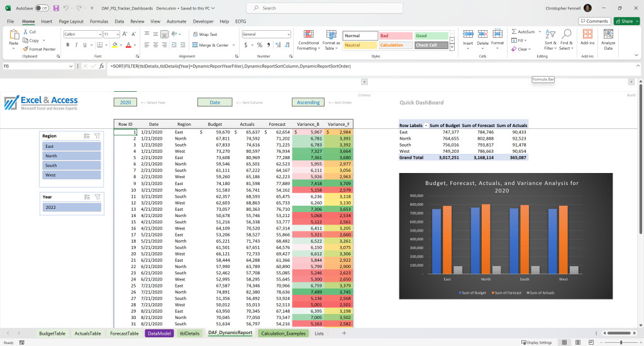Open the Developer ribbon tab
This screenshot has width=644, height=346.
coord(203,21)
